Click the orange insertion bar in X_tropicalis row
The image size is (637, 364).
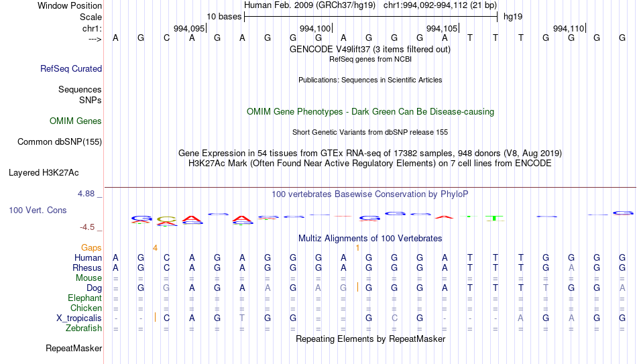pos(155,318)
